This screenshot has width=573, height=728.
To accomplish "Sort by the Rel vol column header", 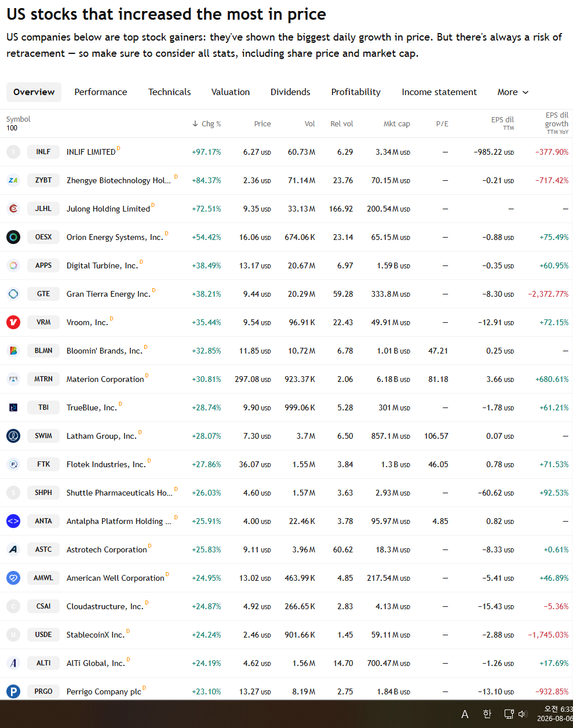I will pyautogui.click(x=342, y=123).
